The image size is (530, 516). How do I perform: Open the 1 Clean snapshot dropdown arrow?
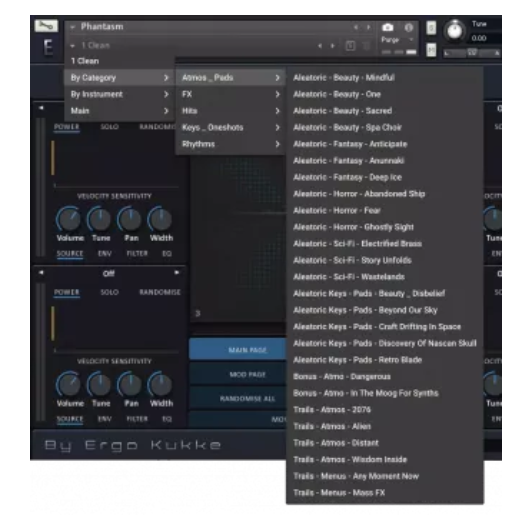72,46
